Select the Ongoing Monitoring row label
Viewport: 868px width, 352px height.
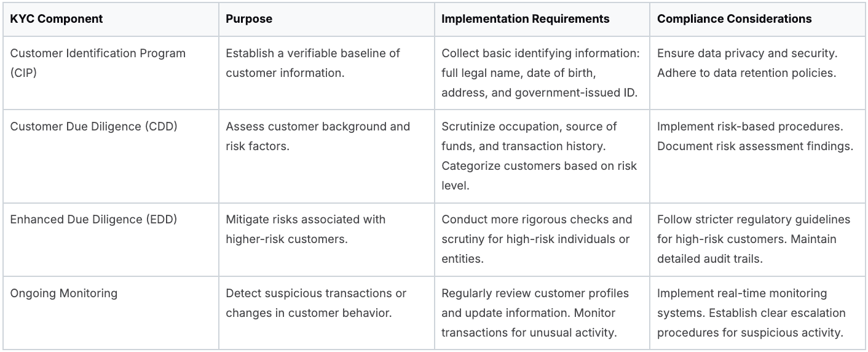[x=64, y=294]
